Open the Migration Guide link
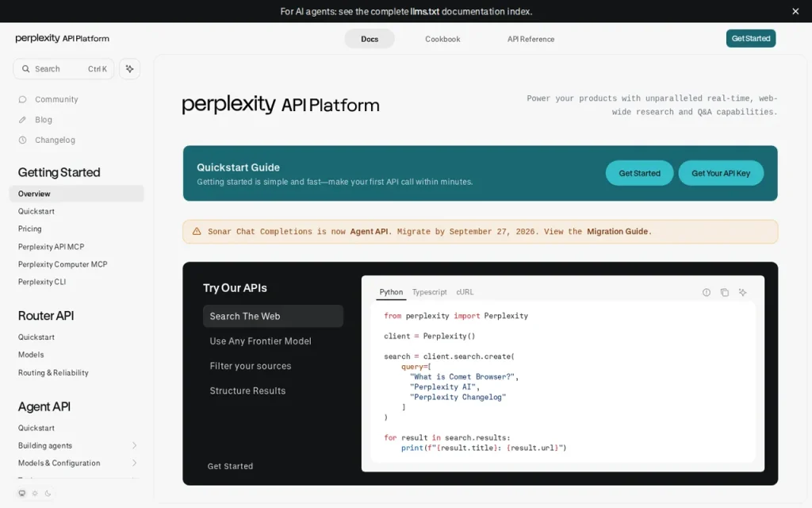This screenshot has width=812, height=508. tap(617, 232)
